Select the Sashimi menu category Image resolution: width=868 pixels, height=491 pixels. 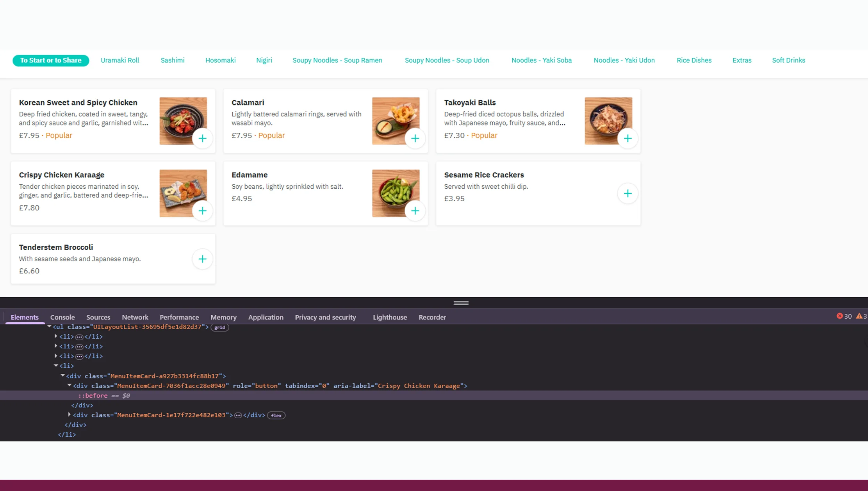[173, 60]
